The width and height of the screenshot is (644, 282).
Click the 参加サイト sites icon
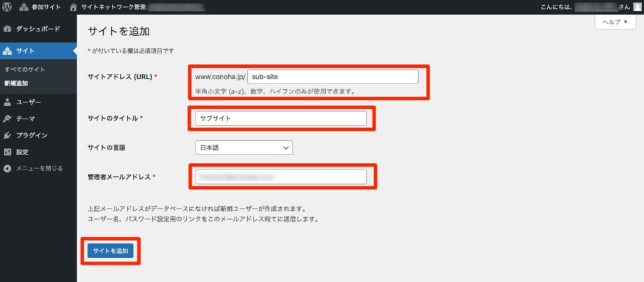(25, 7)
